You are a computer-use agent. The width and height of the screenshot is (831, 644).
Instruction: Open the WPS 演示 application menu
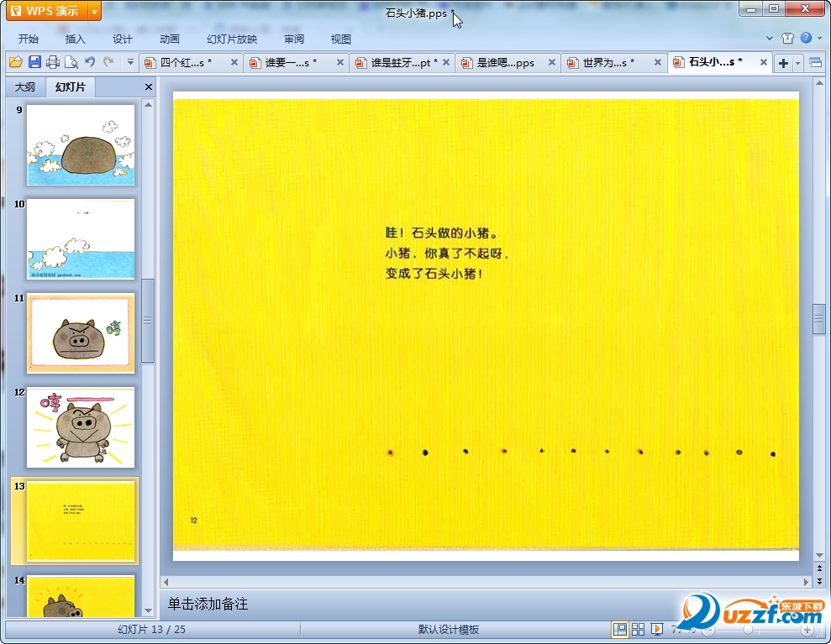47,11
